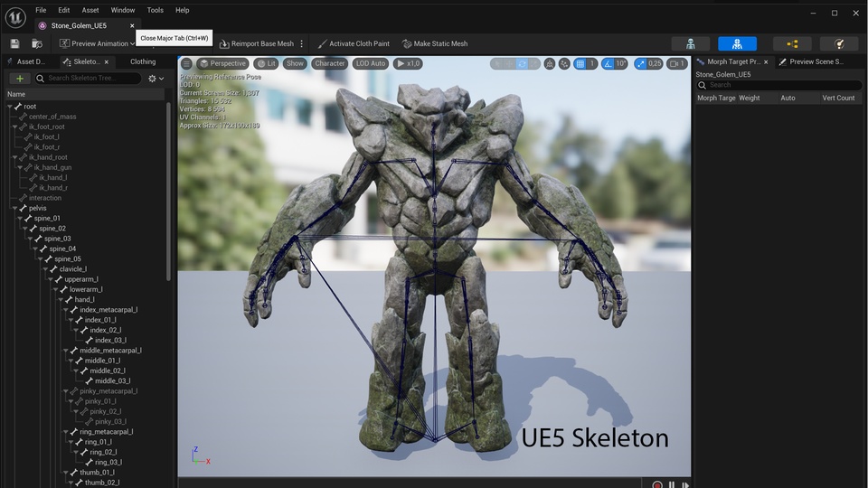Click the Make Static Mesh button
The width and height of the screenshot is (868, 488).
(x=434, y=43)
